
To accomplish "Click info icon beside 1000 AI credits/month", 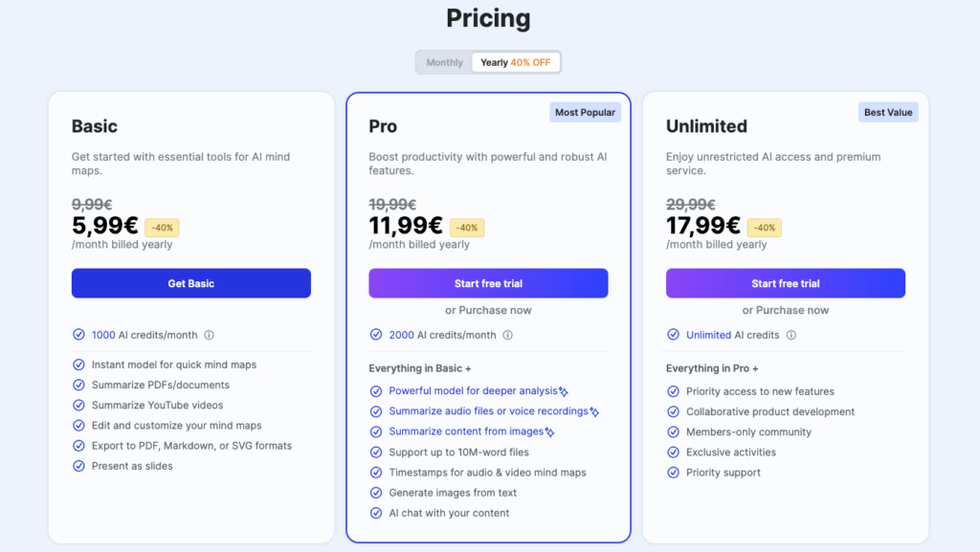I will (x=209, y=336).
